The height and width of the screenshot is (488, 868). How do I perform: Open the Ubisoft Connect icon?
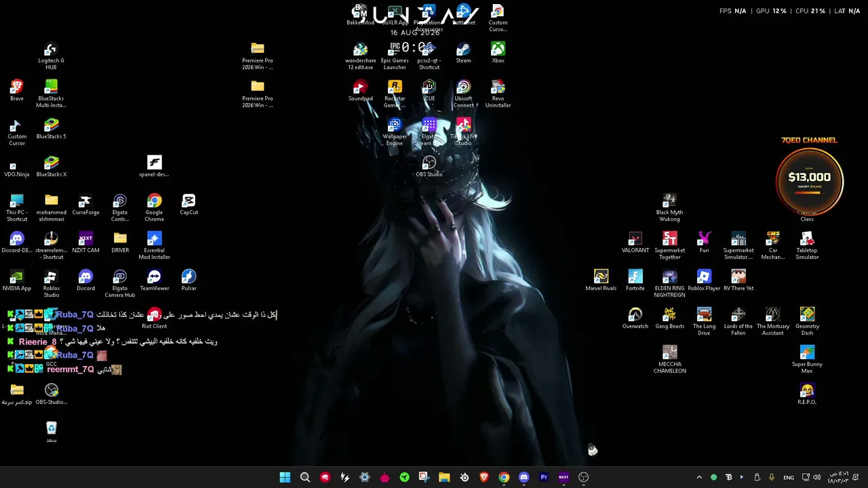click(x=463, y=94)
